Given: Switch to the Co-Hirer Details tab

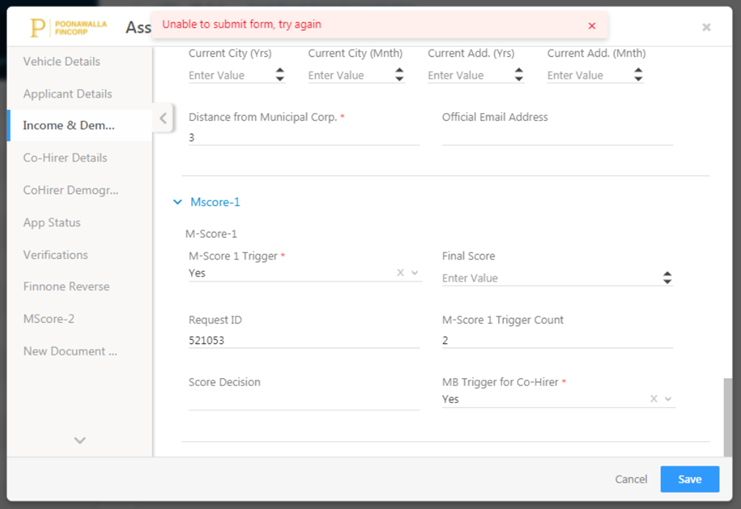Looking at the screenshot, I should [x=65, y=158].
